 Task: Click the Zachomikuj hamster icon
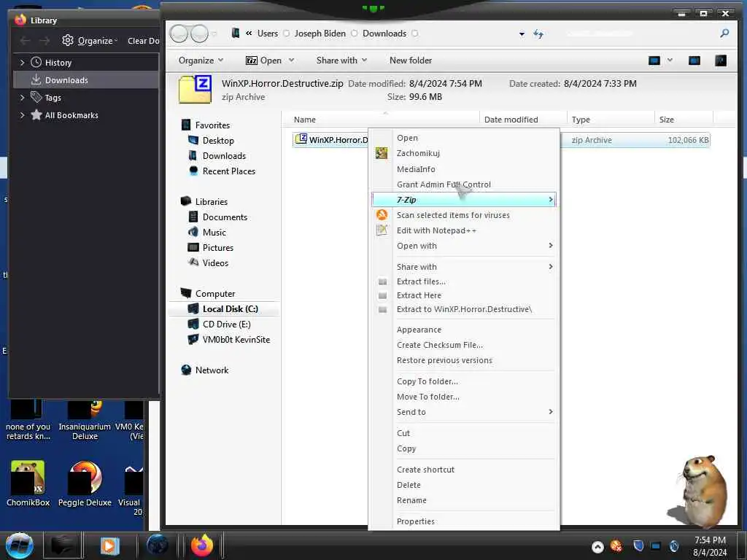point(382,153)
